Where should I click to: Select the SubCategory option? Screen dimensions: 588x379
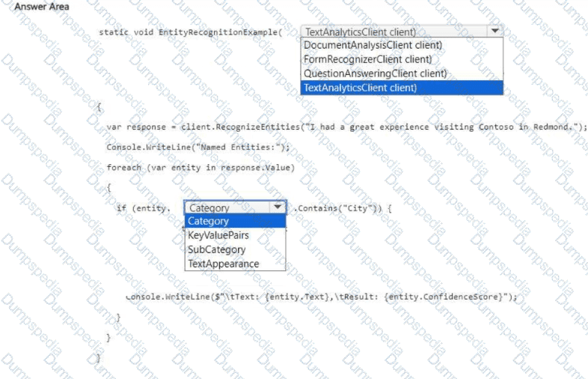click(216, 249)
